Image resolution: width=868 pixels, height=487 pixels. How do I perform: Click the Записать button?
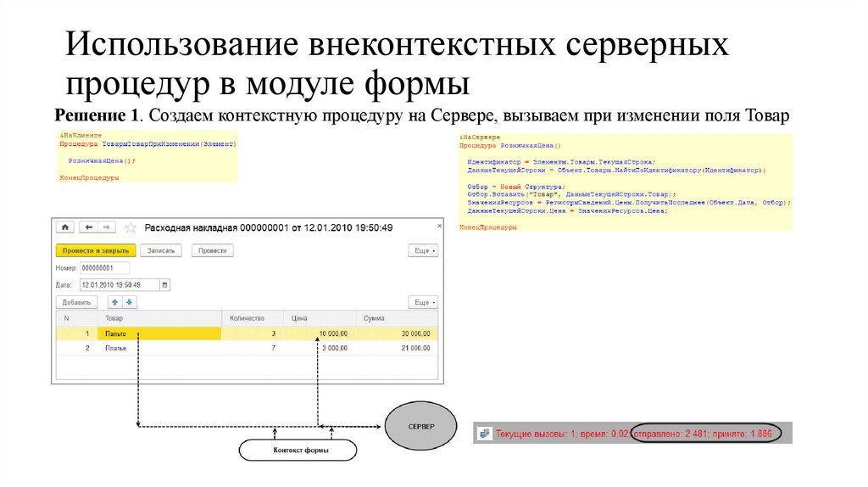coord(161,250)
